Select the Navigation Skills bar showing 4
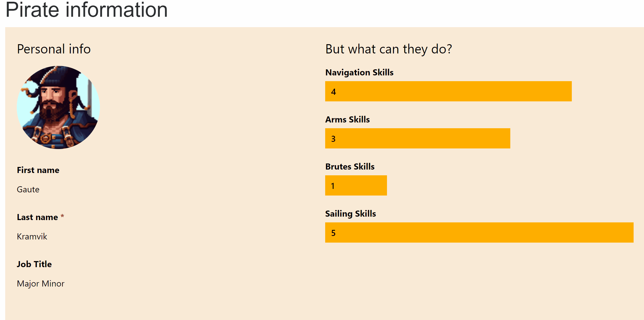Viewport: 644px width, 320px height. click(448, 91)
